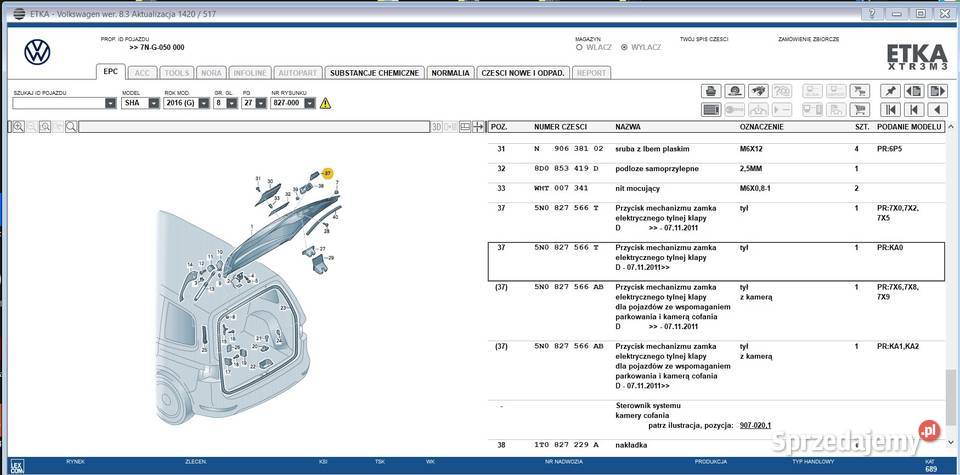960x475 pixels.
Task: Open the CZESCI NOWE I ODPAD. tab
Action: (523, 73)
